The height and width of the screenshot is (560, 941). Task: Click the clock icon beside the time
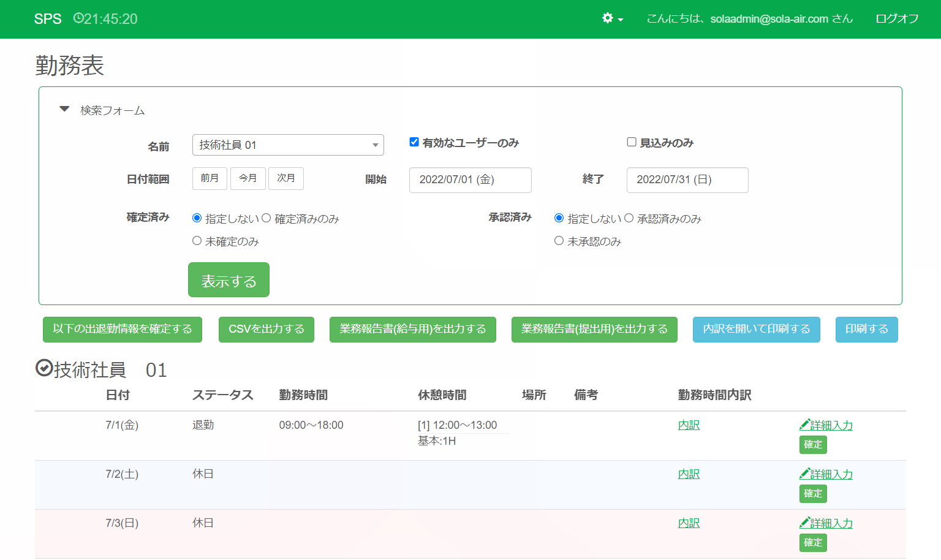pos(78,18)
